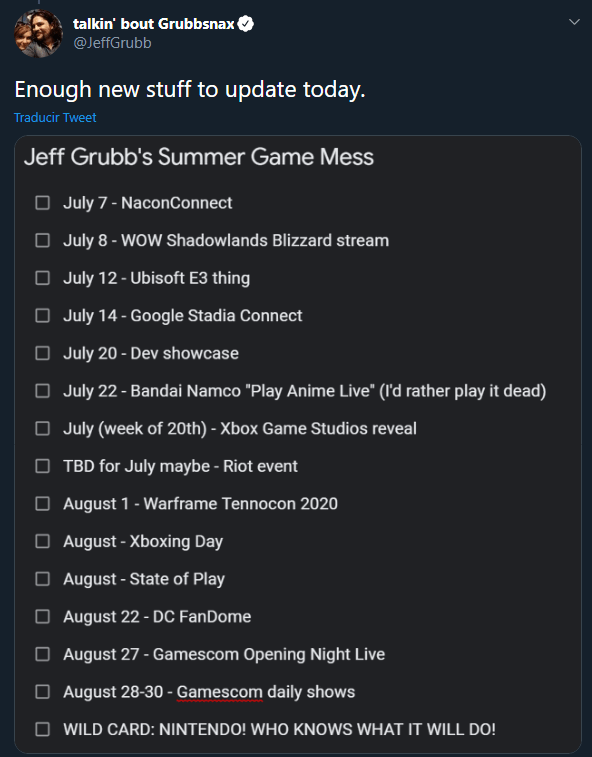Tick the August State of Play checkbox
This screenshot has height=757, width=592.
(x=42, y=579)
